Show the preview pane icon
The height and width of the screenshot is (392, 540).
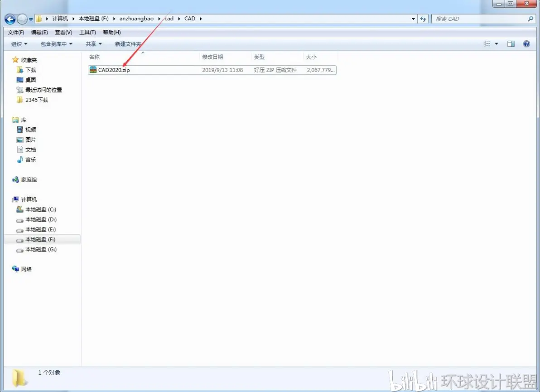click(x=511, y=44)
